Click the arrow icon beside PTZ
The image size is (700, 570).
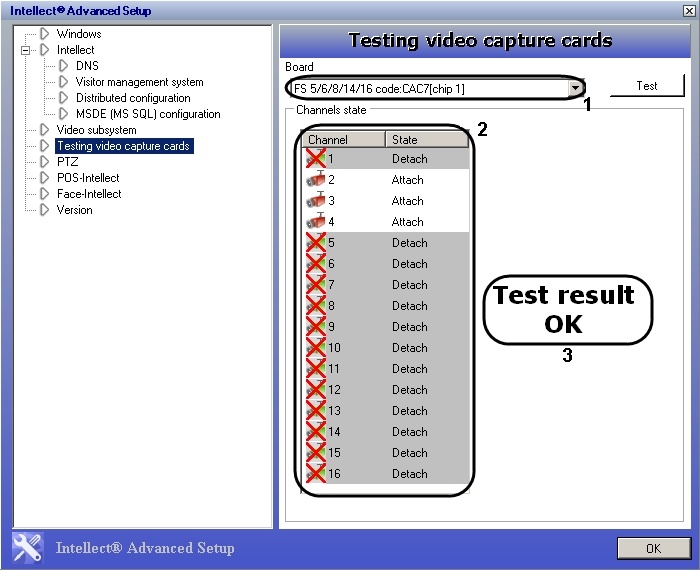coord(44,162)
